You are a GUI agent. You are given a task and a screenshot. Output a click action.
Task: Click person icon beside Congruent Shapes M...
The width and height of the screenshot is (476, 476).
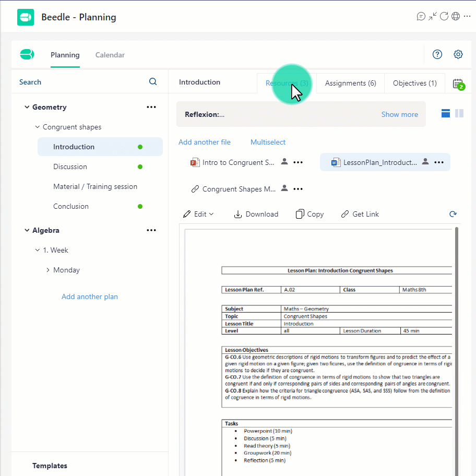284,188
